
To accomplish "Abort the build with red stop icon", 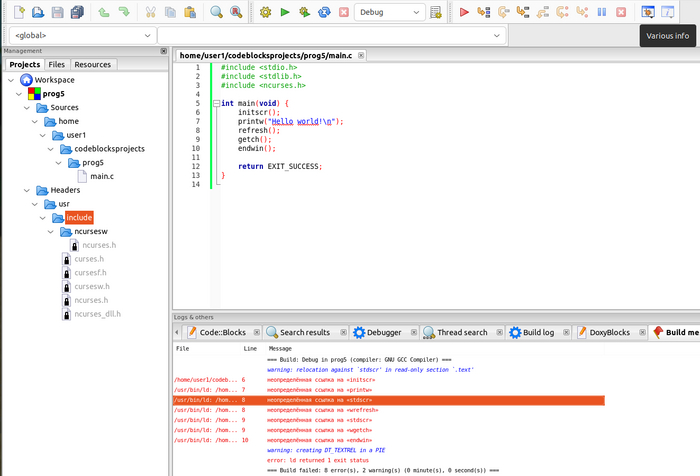I will point(344,12).
